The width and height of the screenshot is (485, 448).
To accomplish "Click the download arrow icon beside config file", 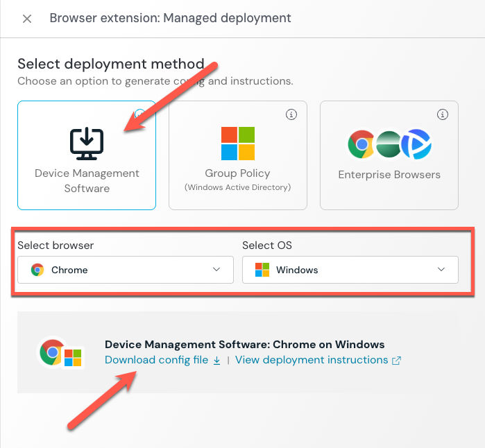I will pyautogui.click(x=216, y=361).
